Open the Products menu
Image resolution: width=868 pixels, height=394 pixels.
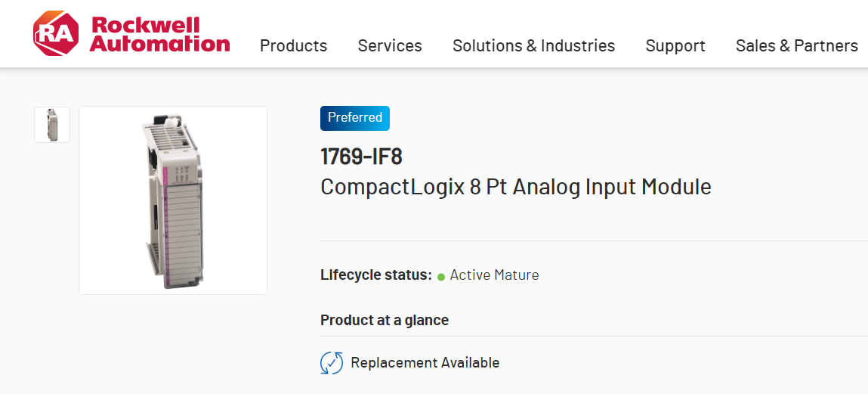pos(293,46)
